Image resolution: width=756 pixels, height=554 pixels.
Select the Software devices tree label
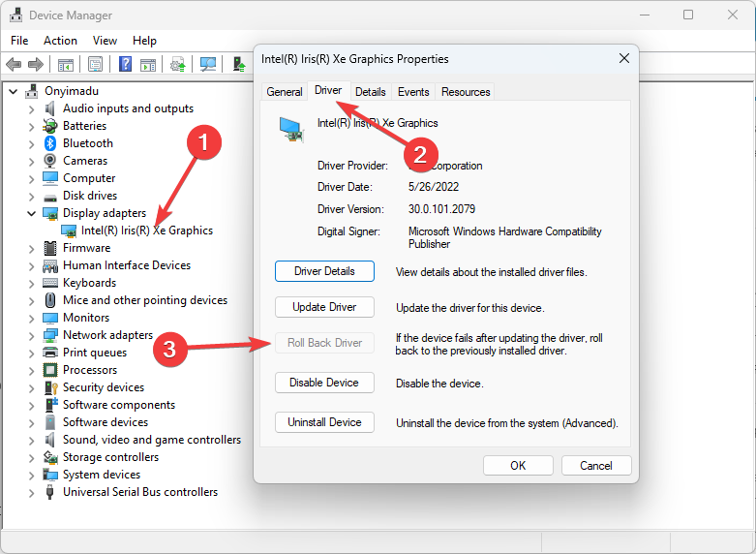106,422
